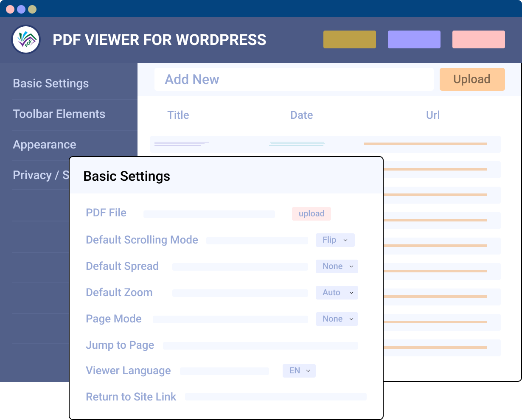
Task: Click the Viewer Language label
Action: pos(129,370)
